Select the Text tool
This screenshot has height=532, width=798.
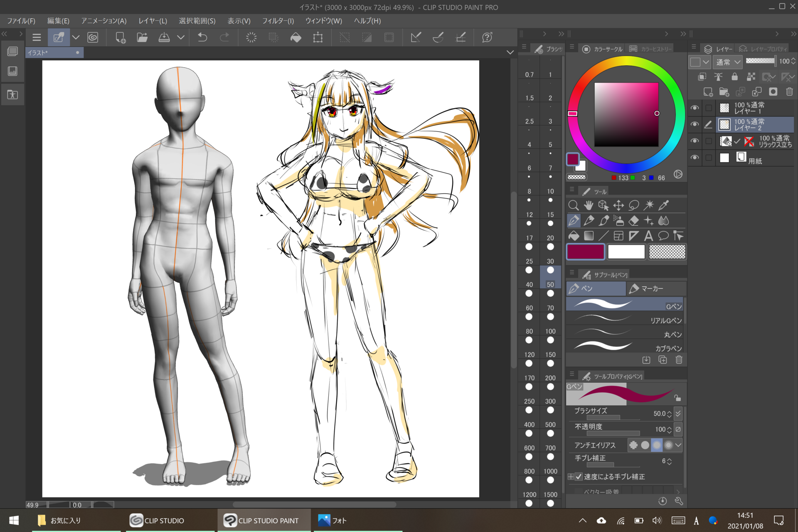click(648, 236)
